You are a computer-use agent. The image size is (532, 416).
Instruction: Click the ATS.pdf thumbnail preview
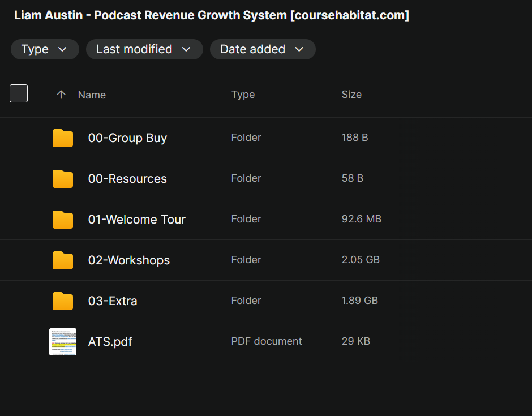pos(63,342)
